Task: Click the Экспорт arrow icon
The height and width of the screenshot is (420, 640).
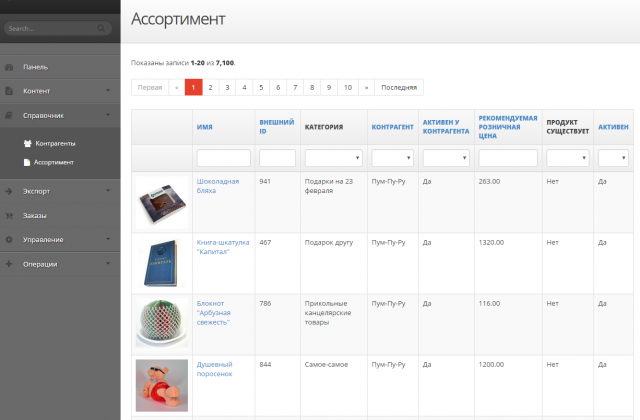Action: [x=9, y=190]
